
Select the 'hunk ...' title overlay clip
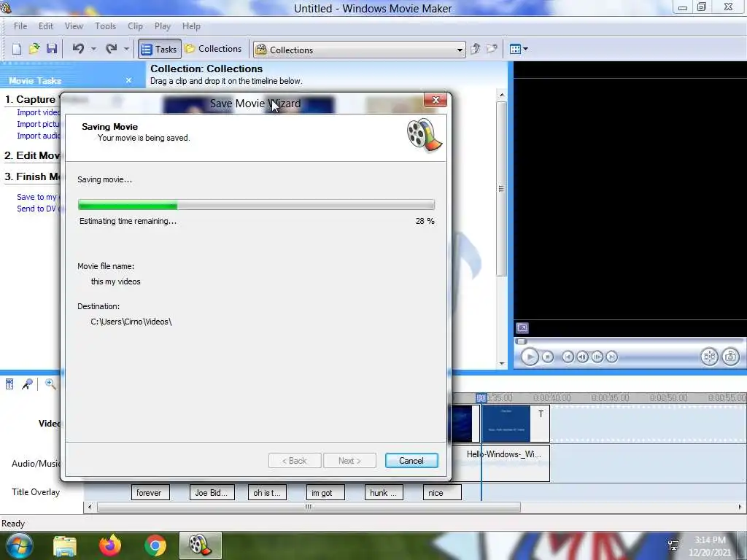coord(384,493)
